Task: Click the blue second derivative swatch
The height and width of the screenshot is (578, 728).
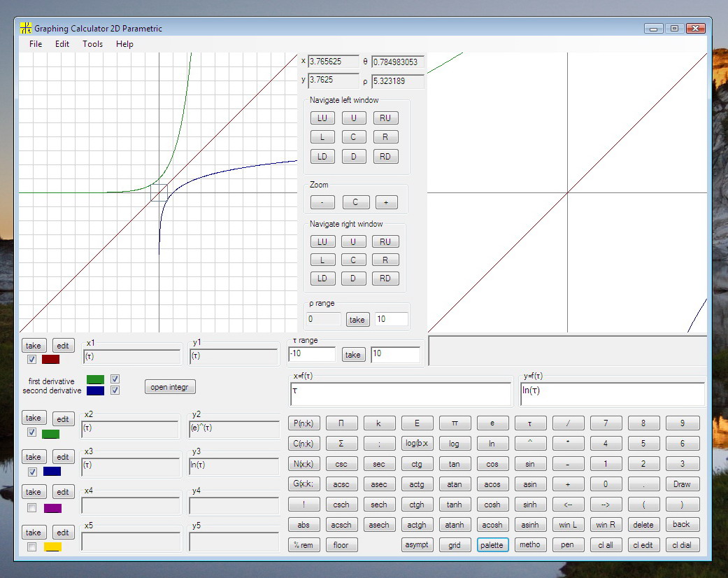Action: (x=96, y=390)
